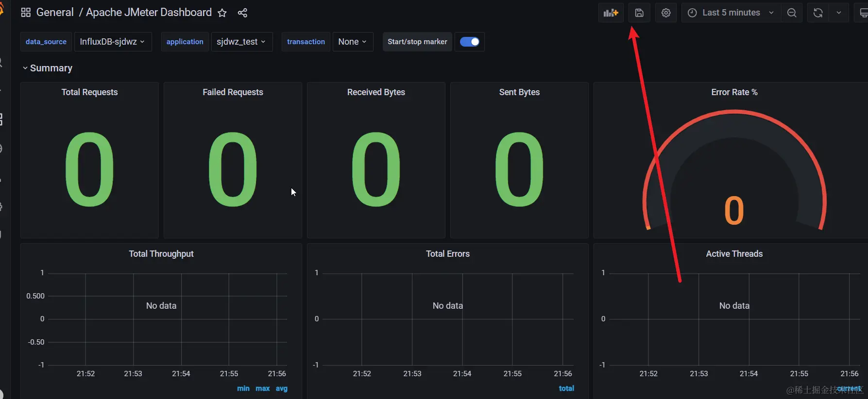Click No data text in Total Errors
868x399 pixels.
(x=448, y=306)
